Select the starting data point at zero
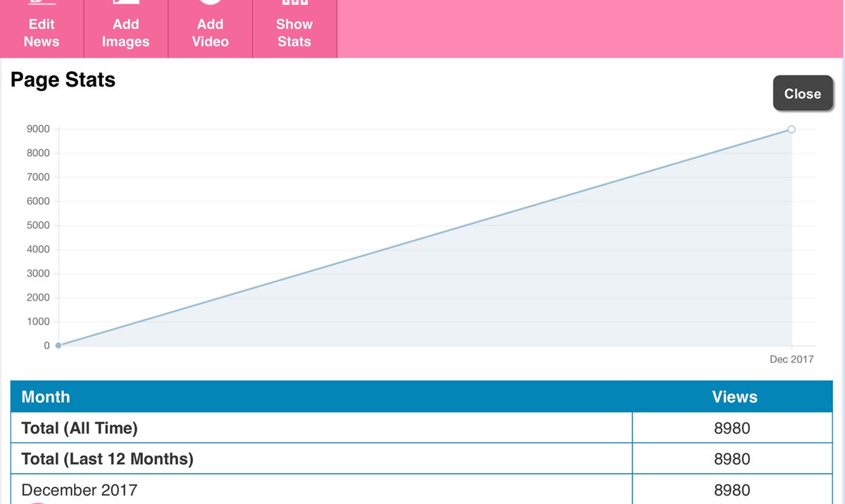The height and width of the screenshot is (504, 845). (x=58, y=346)
